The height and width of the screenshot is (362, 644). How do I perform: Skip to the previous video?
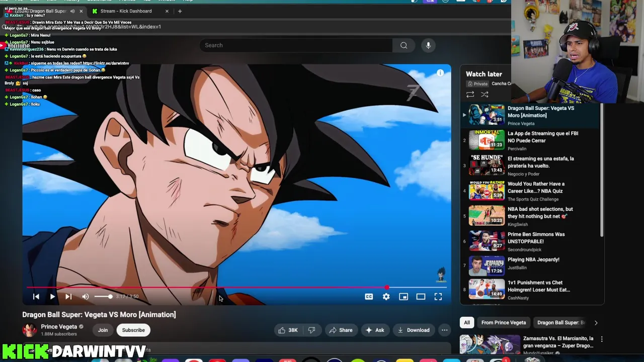(x=36, y=297)
